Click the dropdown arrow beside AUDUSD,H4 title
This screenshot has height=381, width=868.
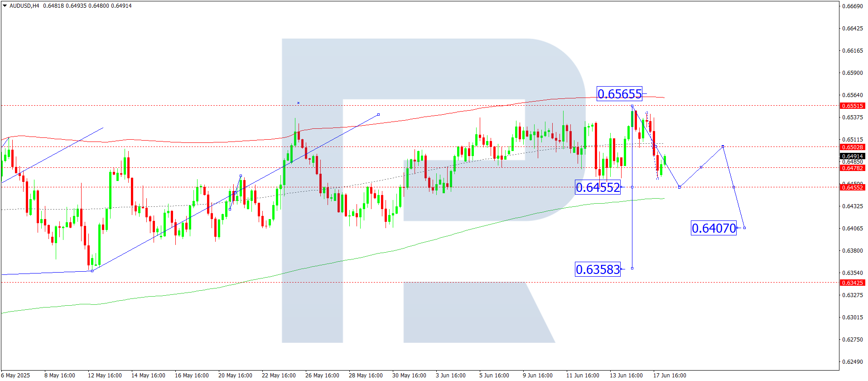coord(5,6)
